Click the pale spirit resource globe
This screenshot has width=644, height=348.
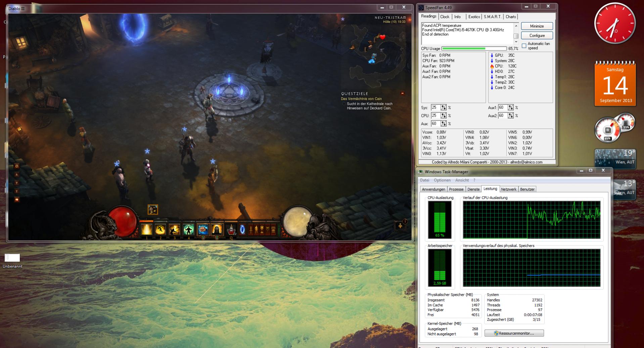click(297, 222)
